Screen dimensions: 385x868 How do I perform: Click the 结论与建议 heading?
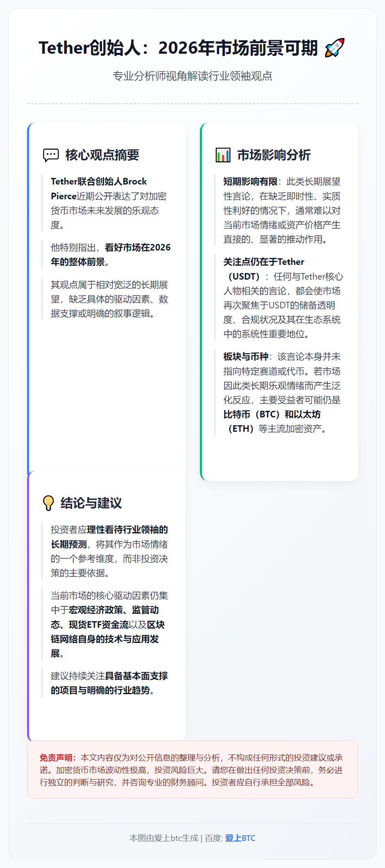(91, 503)
